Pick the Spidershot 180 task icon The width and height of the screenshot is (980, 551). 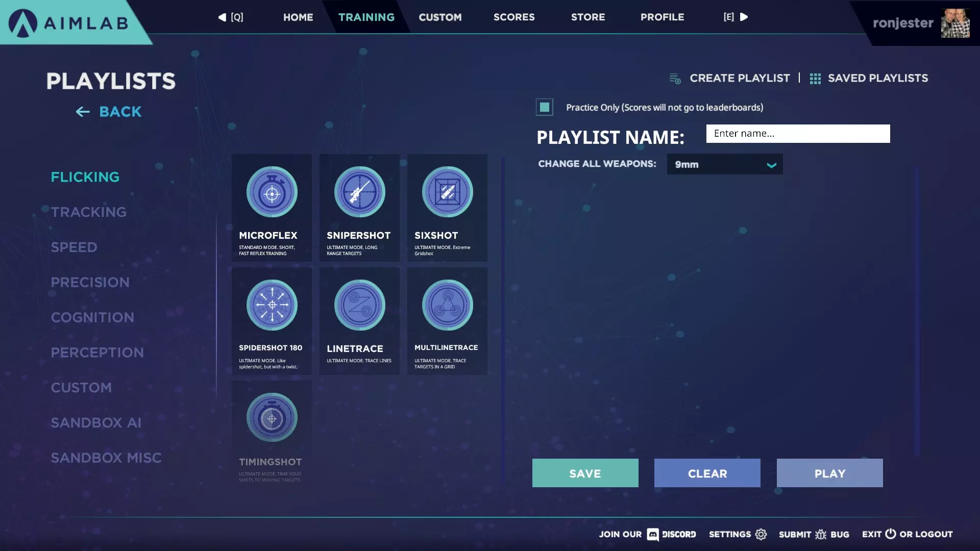click(x=272, y=305)
